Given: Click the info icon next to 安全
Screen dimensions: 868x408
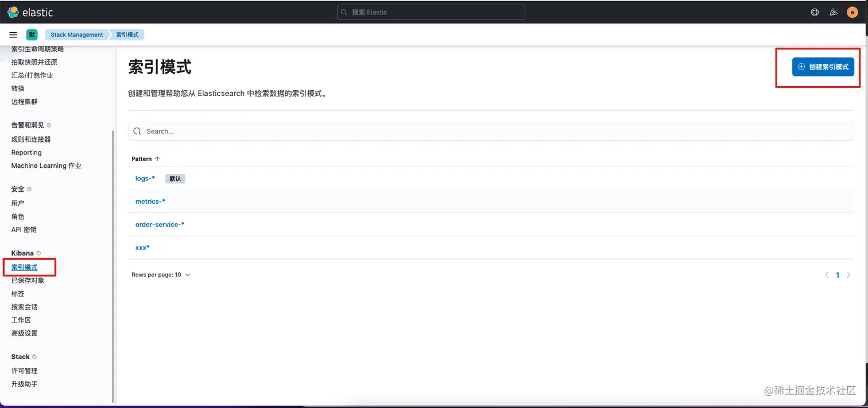Looking at the screenshot, I should click(x=29, y=189).
